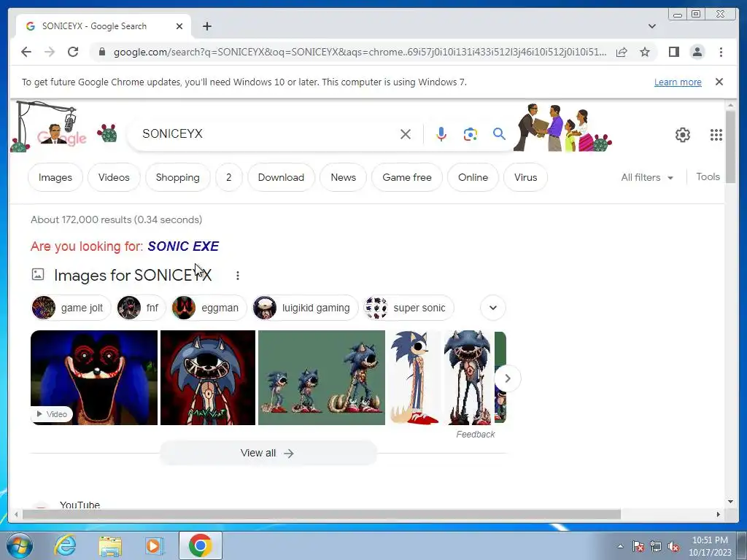Image resolution: width=747 pixels, height=560 pixels.
Task: Filter images by super sonic
Action: click(x=409, y=308)
